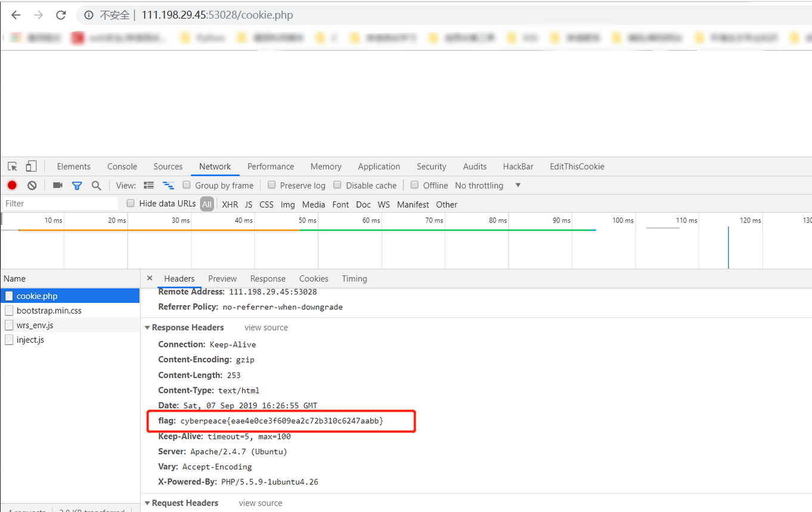The image size is (812, 512).
Task: Show the request Preview tab
Action: click(x=222, y=278)
